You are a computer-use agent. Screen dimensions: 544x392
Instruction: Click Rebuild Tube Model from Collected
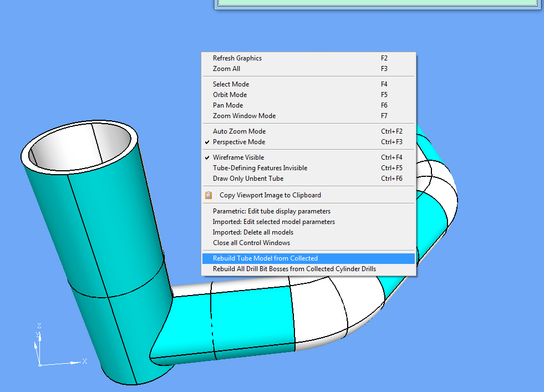[x=265, y=258]
